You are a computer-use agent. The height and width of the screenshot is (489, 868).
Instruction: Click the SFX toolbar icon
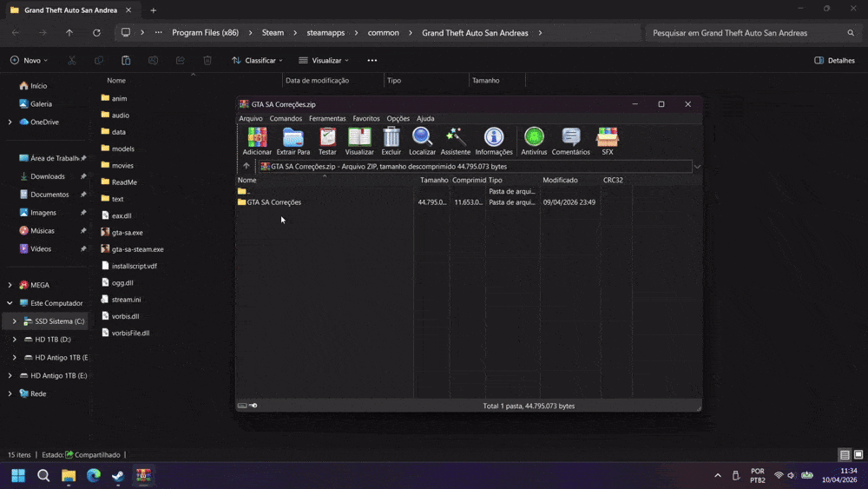click(x=608, y=142)
